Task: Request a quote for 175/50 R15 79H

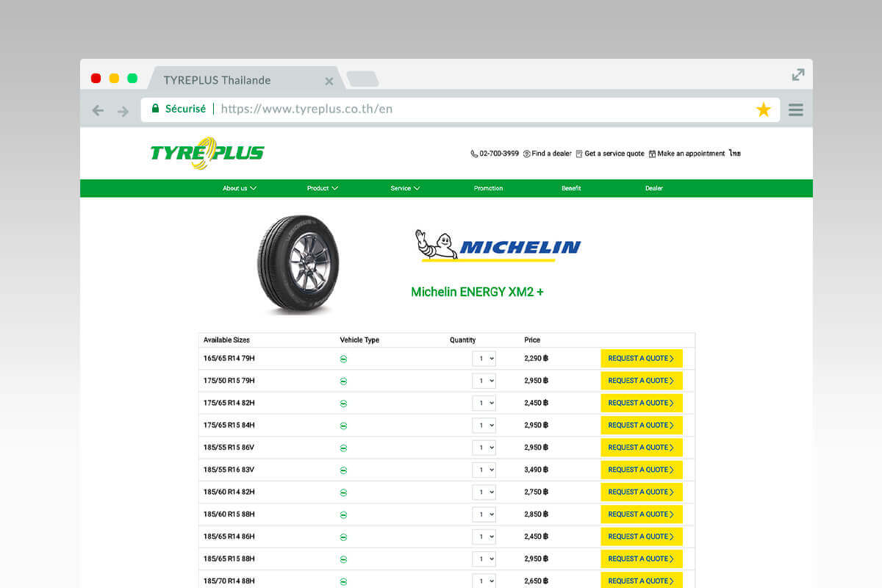Action: (x=642, y=381)
